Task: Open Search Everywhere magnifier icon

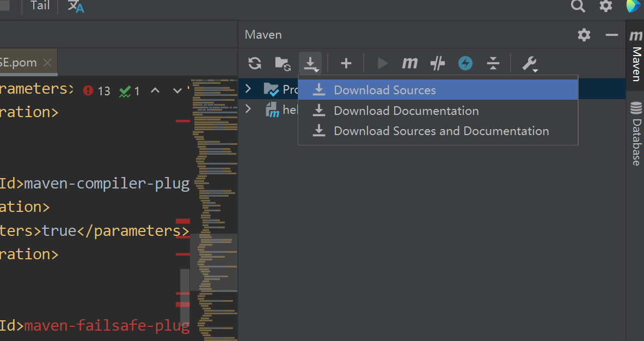Action: click(x=578, y=6)
